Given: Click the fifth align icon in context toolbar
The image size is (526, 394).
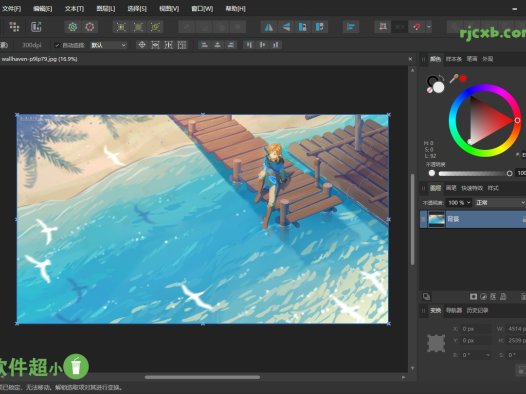Looking at the screenshot, I should click(x=262, y=45).
